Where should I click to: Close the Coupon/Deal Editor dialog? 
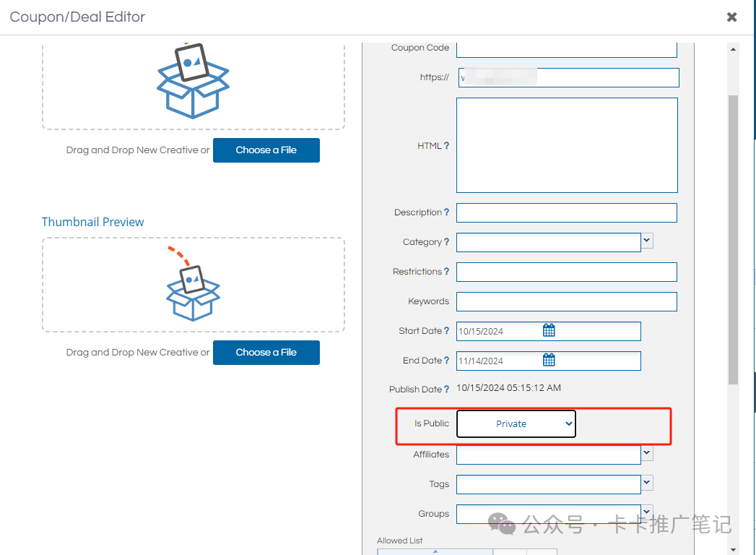pos(731,17)
